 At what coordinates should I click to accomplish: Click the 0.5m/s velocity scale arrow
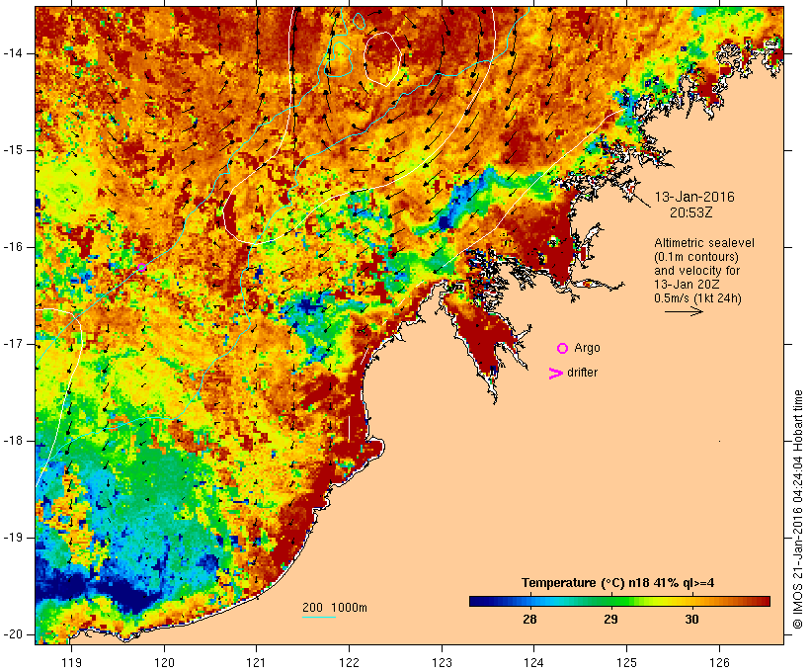tap(684, 311)
